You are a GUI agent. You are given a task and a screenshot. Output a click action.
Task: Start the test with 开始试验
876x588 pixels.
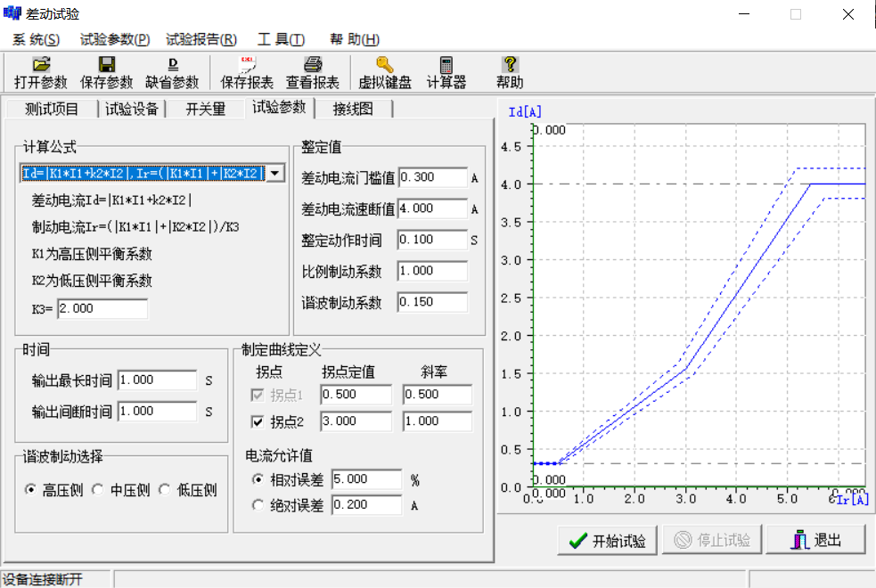[607, 540]
